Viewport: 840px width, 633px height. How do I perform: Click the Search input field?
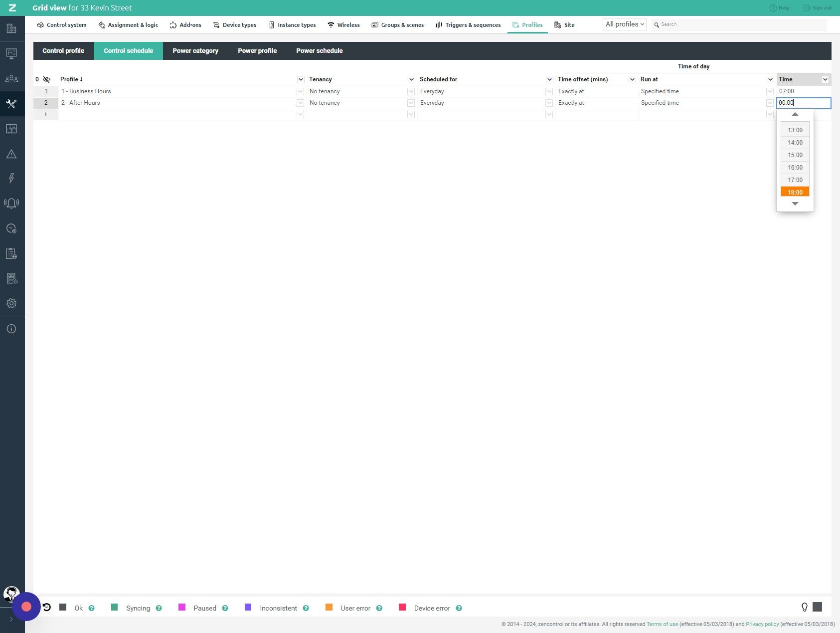(740, 24)
